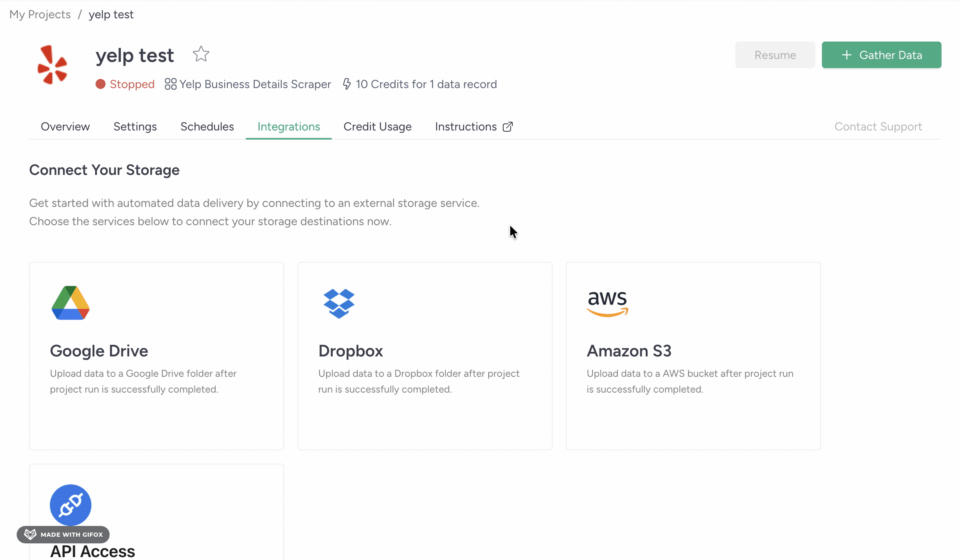Click the red Stopped status dot

101,84
